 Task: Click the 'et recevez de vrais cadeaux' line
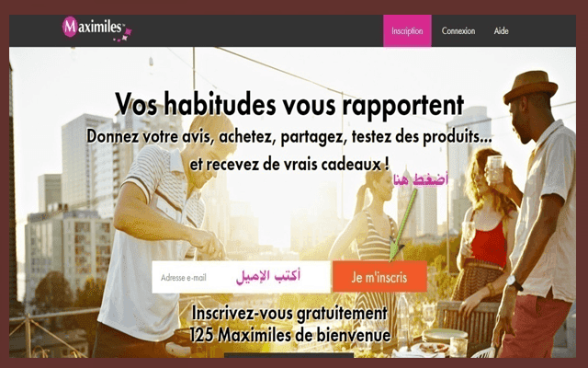click(x=289, y=165)
